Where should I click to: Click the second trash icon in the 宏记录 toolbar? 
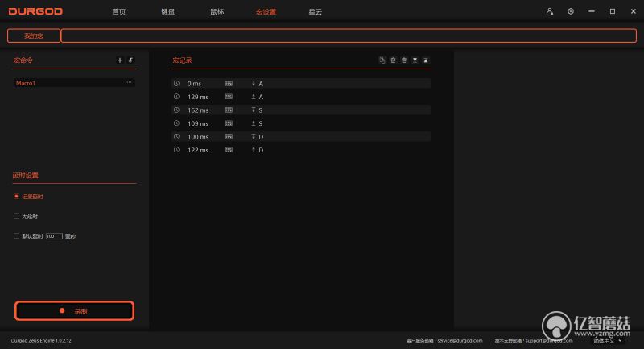tap(404, 60)
